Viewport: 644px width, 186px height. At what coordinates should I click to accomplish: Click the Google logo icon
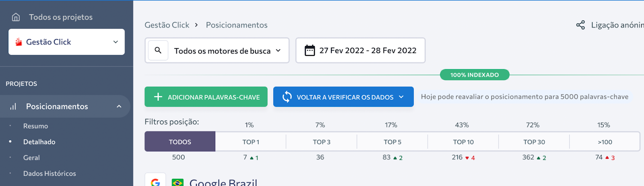(x=155, y=183)
